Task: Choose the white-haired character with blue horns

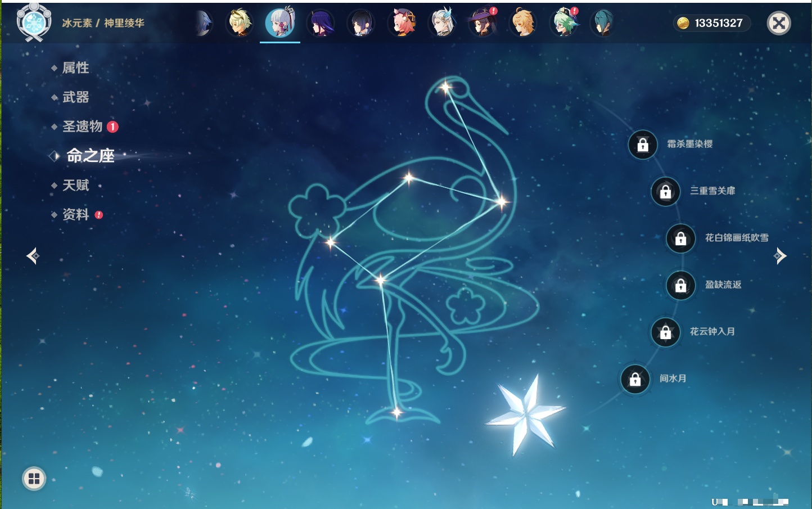Action: click(443, 24)
